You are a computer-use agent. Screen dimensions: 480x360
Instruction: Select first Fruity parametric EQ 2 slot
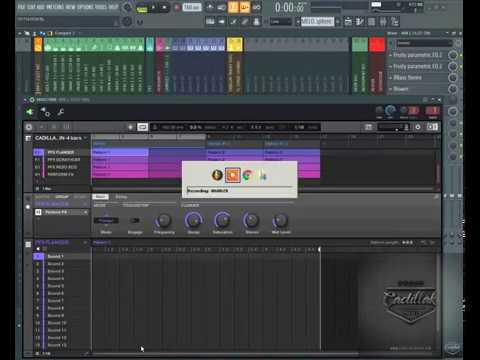[x=417, y=55]
